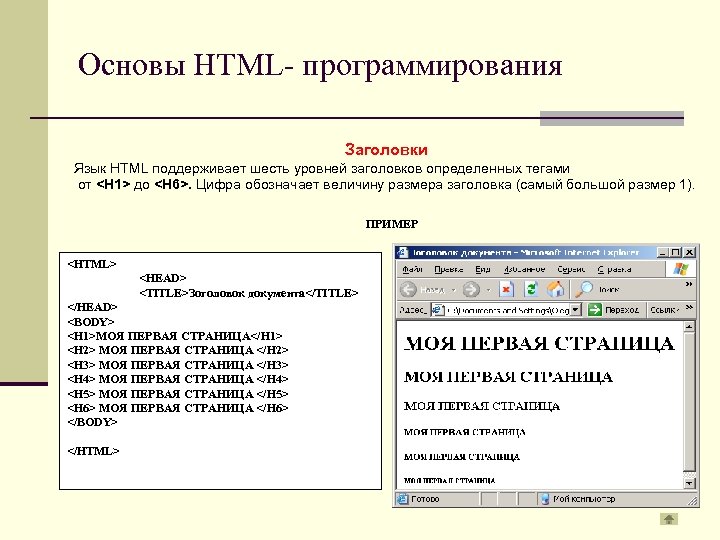
Task: Open the Back button history dropdown arrow
Action: (x=454, y=290)
